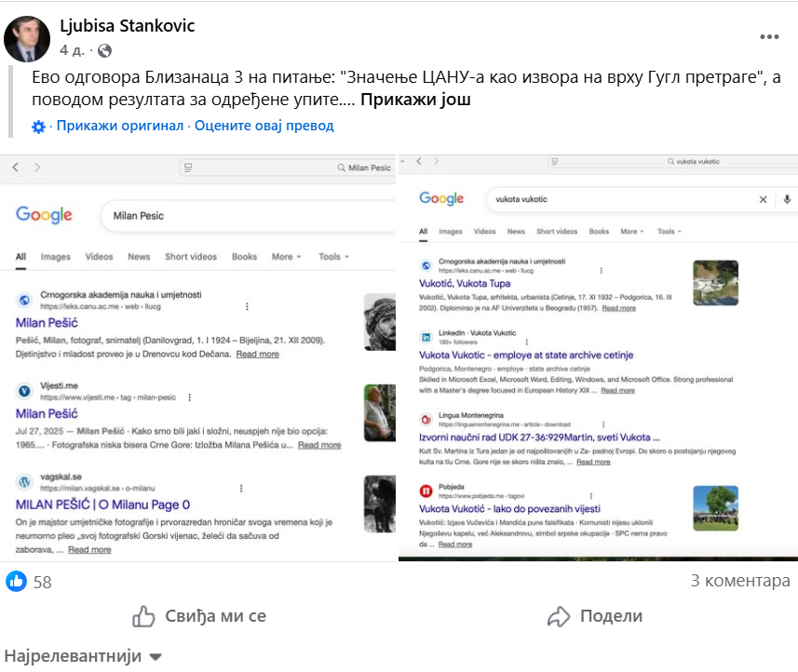Click the LinkedIn favicon beside Vukota Vukotic result
The height and width of the screenshot is (672, 798).
coord(426,334)
